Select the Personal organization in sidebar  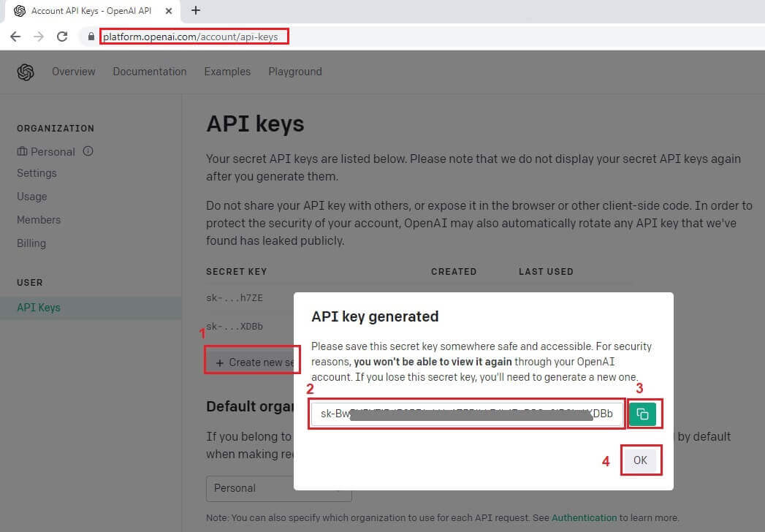tap(46, 152)
